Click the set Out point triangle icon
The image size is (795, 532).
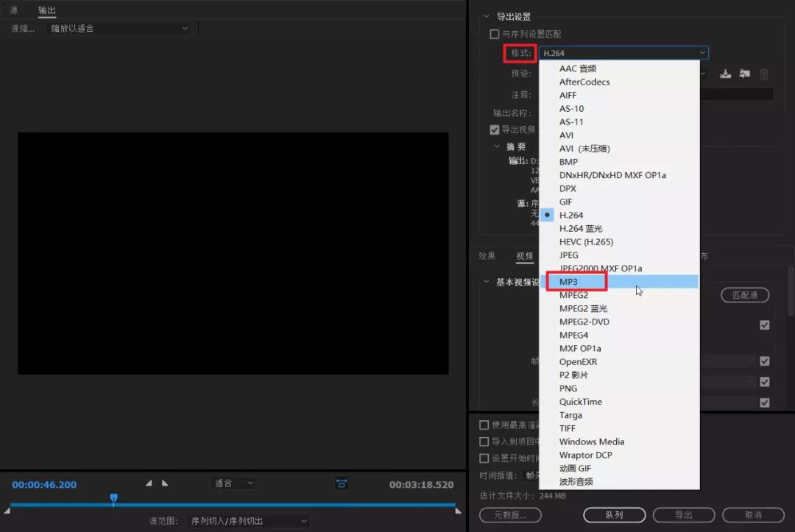click(165, 483)
